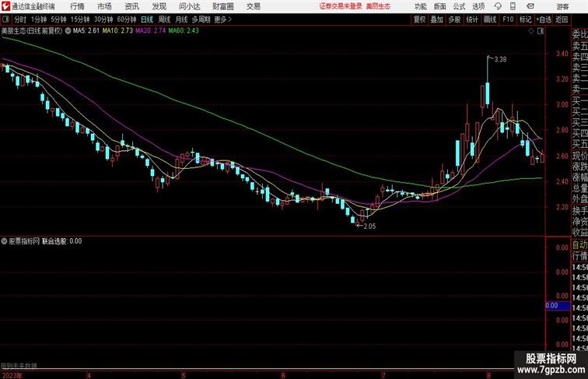Click the 画线 drawing button

coord(490,19)
